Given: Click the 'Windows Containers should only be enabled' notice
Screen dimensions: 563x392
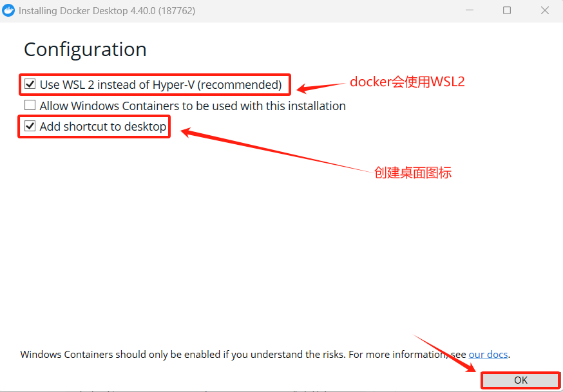Looking at the screenshot, I should tap(265, 354).
